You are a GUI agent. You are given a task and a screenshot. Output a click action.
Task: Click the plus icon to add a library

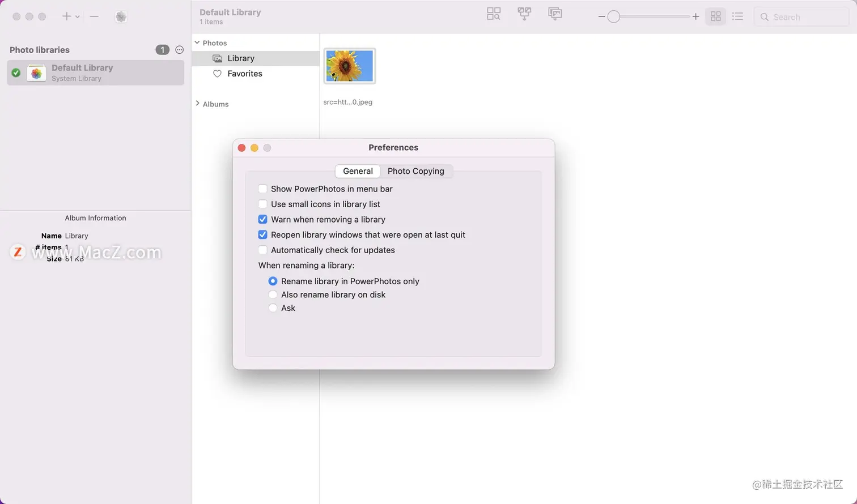click(67, 16)
